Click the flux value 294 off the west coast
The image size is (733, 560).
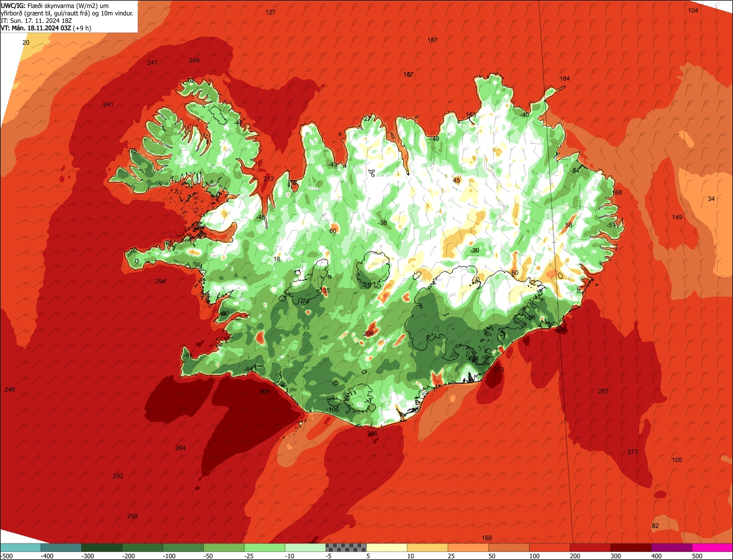(160, 281)
